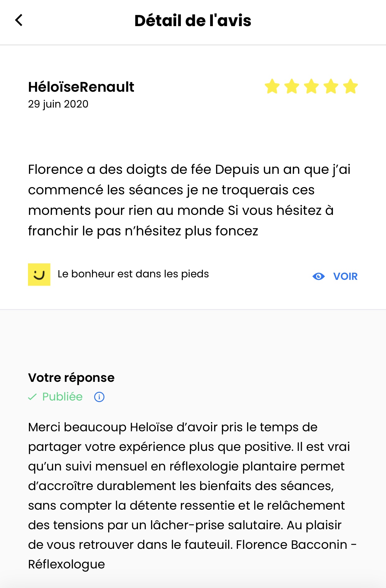Click the blue eye icon
Screen dimensions: 386x588
(319, 276)
